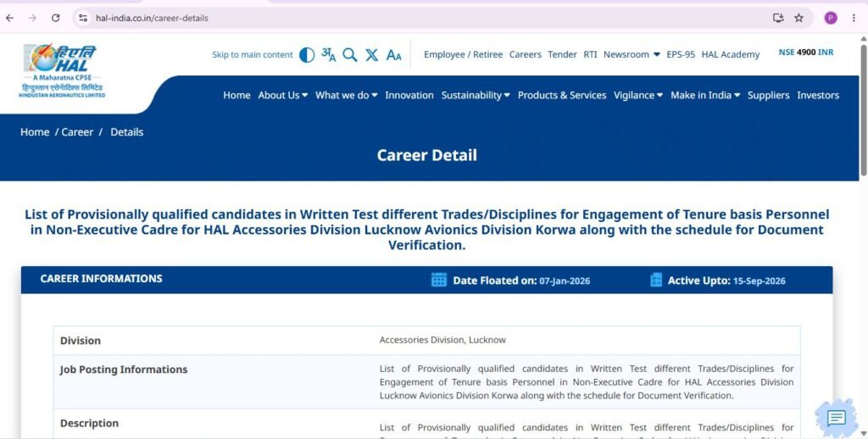Expand What we do menu
The height and width of the screenshot is (439, 868).
347,95
